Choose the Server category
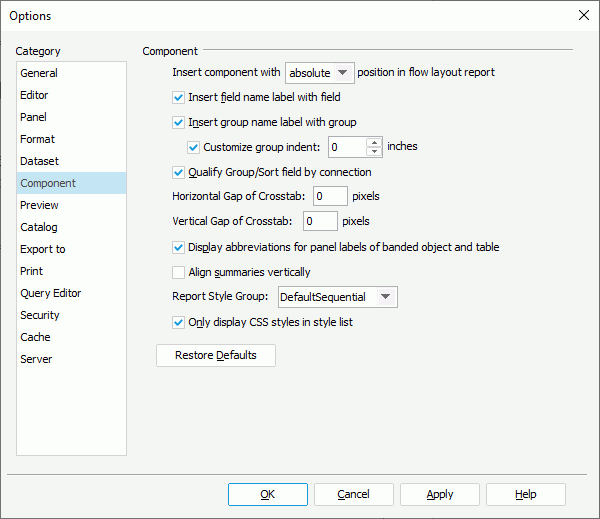The width and height of the screenshot is (600, 519). pos(71,359)
